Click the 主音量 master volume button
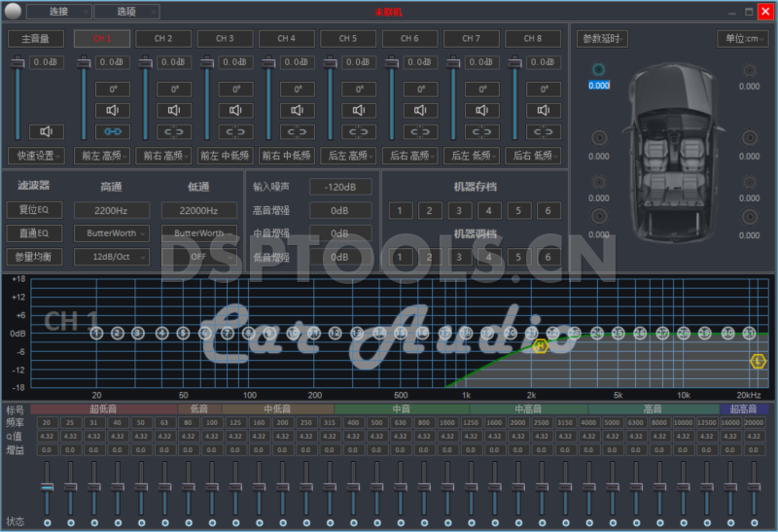Screen dimensions: 778x532 coord(36,38)
